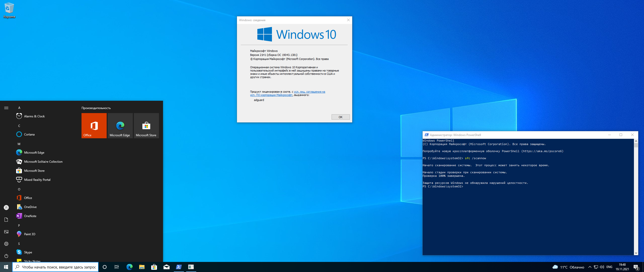
Task: Click the final PS C:\Windows\system32> prompt line
Action: click(443, 186)
